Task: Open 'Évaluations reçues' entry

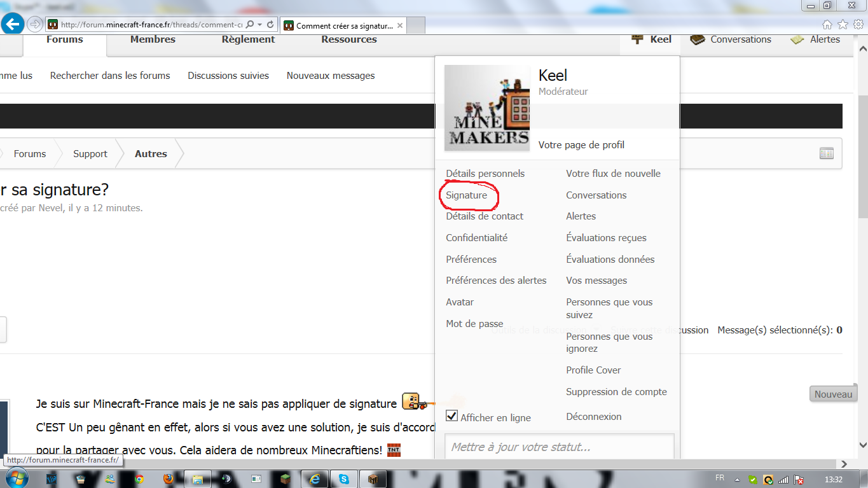Action: coord(607,238)
